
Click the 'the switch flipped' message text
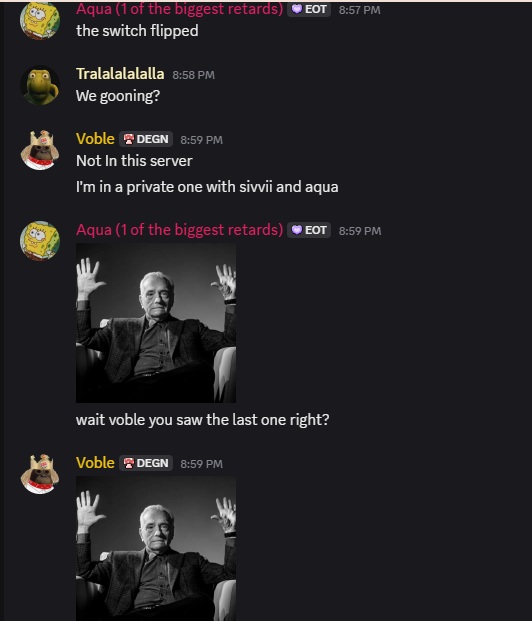[x=137, y=31]
